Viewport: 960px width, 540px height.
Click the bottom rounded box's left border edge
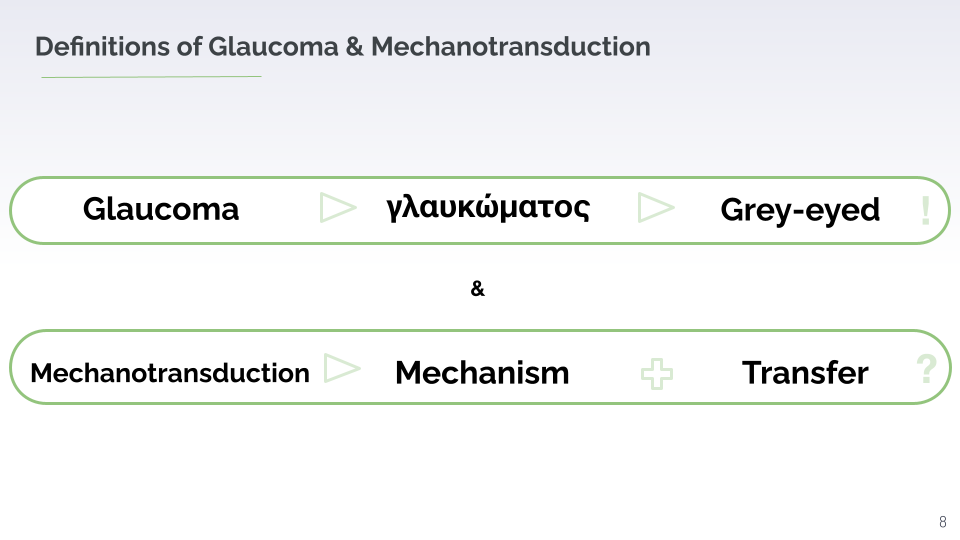pyautogui.click(x=11, y=367)
